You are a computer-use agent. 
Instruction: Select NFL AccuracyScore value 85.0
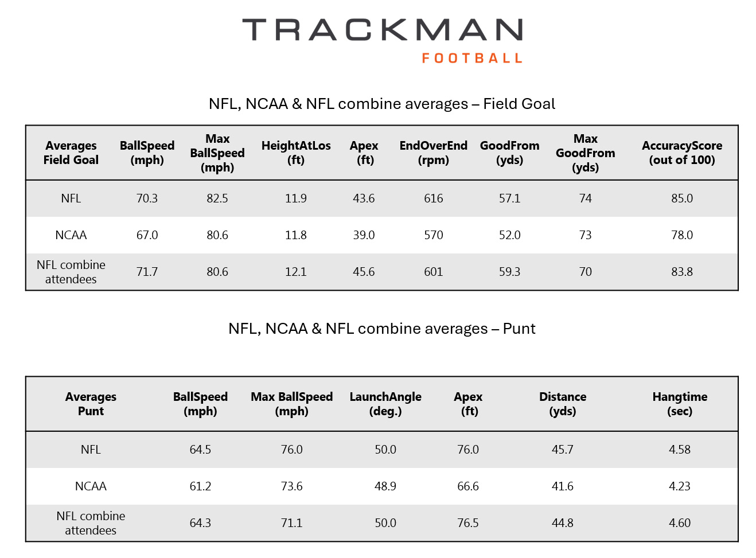pos(682,198)
